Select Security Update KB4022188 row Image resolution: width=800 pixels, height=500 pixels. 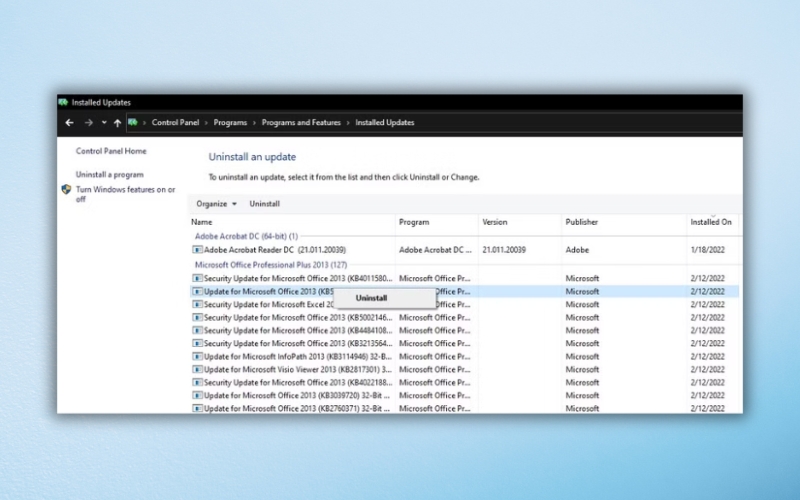tap(464, 383)
